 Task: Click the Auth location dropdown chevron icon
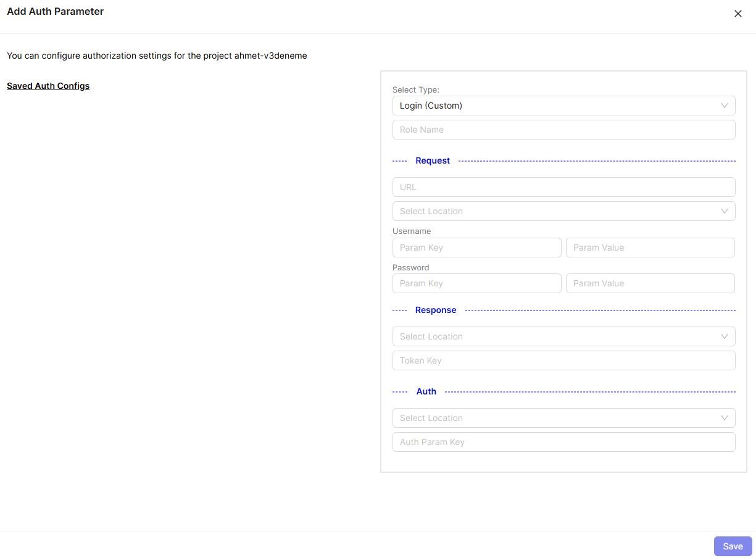pos(725,418)
